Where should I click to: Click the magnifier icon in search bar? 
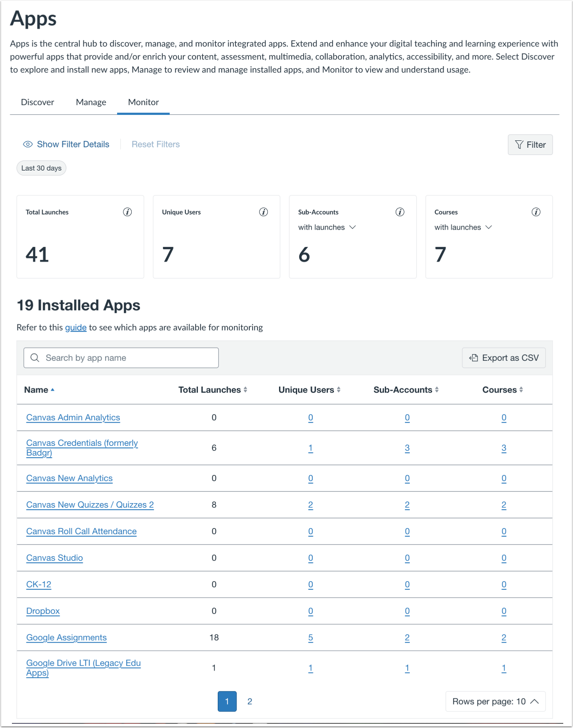pos(35,357)
